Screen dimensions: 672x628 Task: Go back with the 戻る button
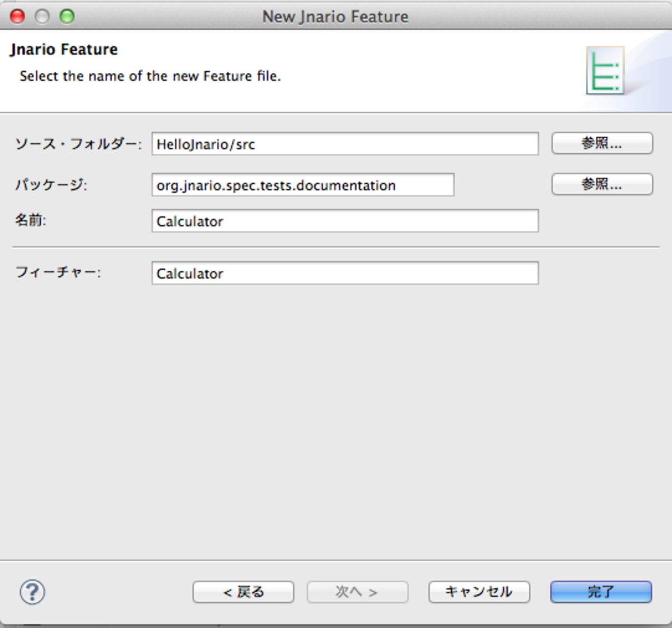coord(243,592)
